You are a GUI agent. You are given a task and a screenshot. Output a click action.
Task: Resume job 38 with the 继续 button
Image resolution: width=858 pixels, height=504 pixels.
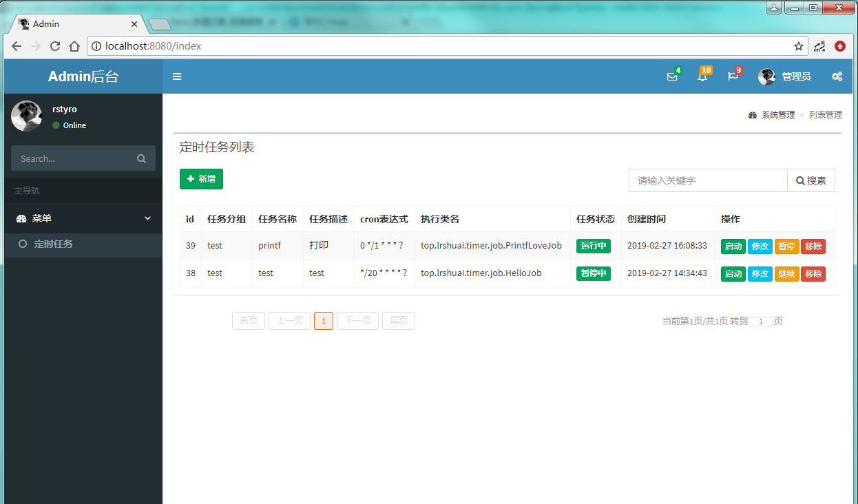click(786, 273)
